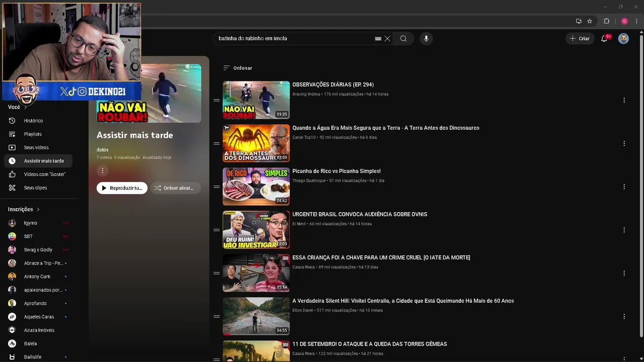Screen dimensions: 644x362
Task: Open the notifications bell
Action: (x=604, y=39)
